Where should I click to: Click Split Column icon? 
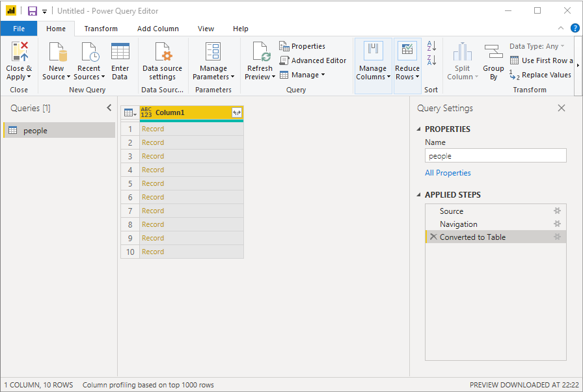tap(462, 51)
